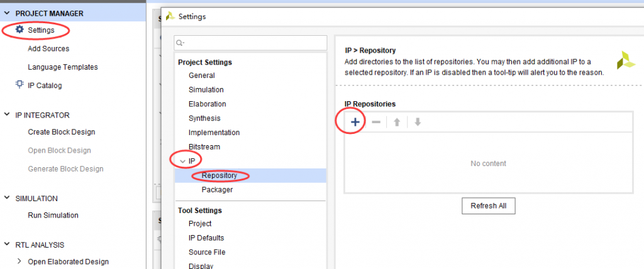Select General in Project Settings

(202, 75)
